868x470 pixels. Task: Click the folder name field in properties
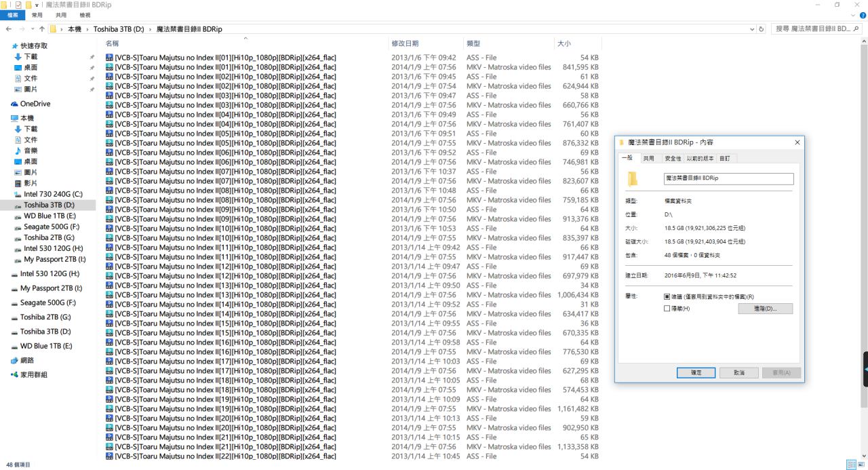pyautogui.click(x=728, y=178)
